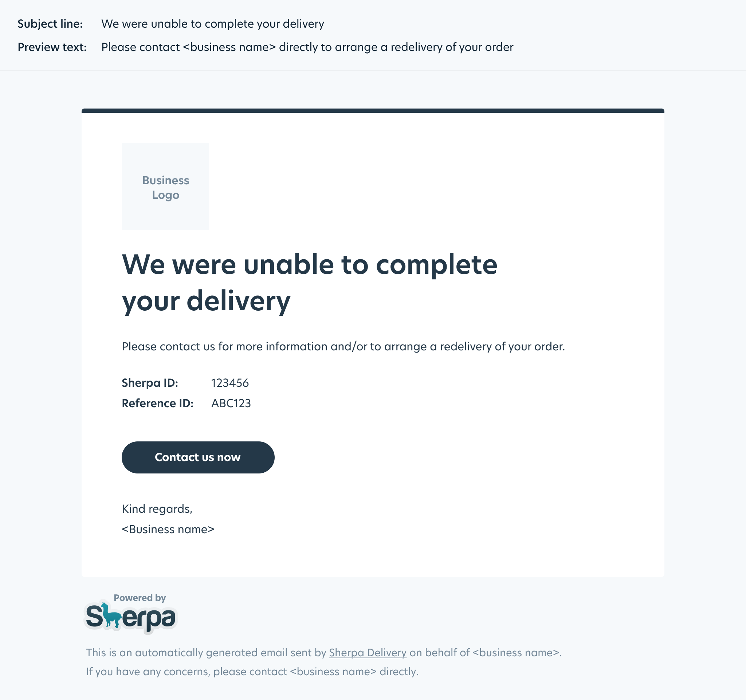Click the Reference ID label
Viewport: 746px width, 700px height.
click(x=158, y=403)
